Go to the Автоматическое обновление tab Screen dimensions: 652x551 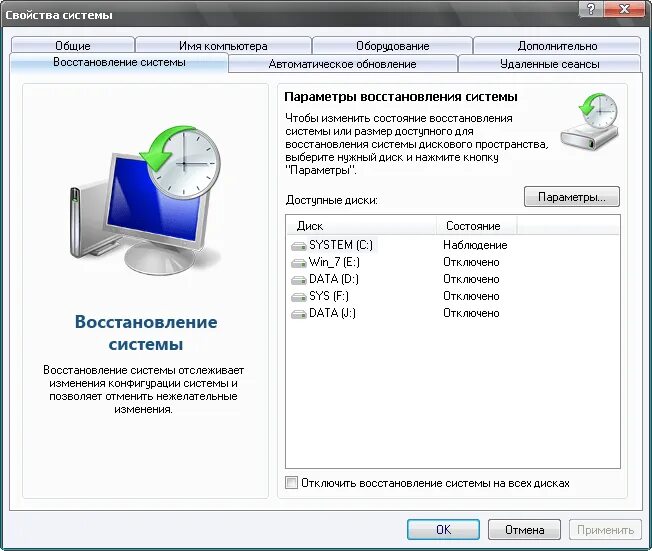[343, 64]
